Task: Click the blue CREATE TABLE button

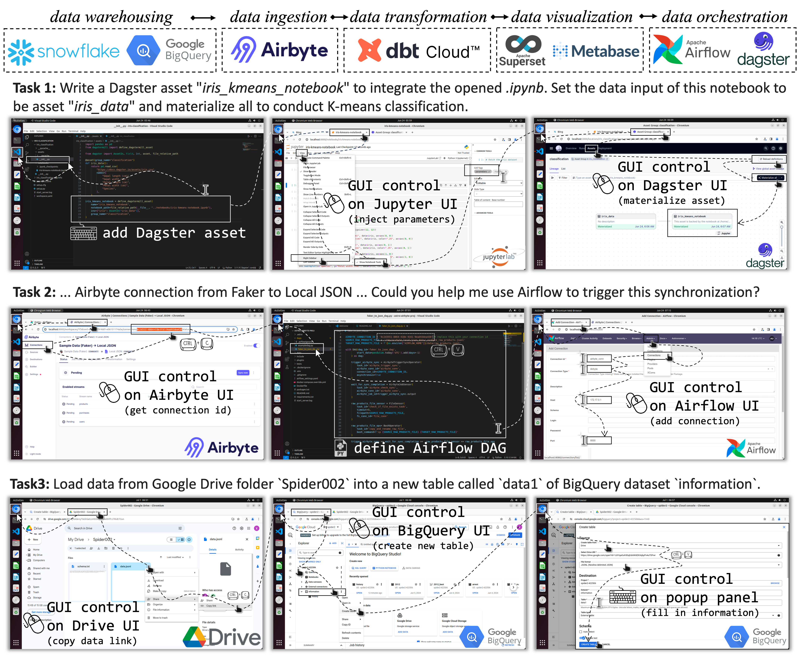Action: (x=588, y=644)
